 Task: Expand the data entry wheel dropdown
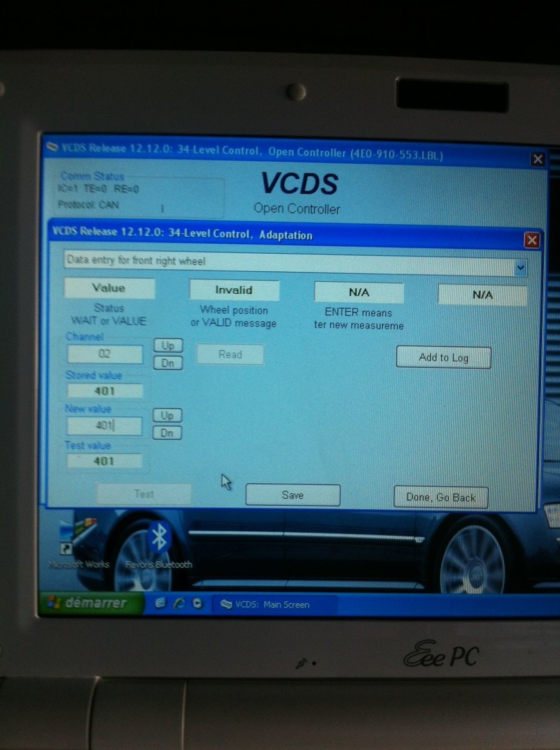pyautogui.click(x=521, y=269)
